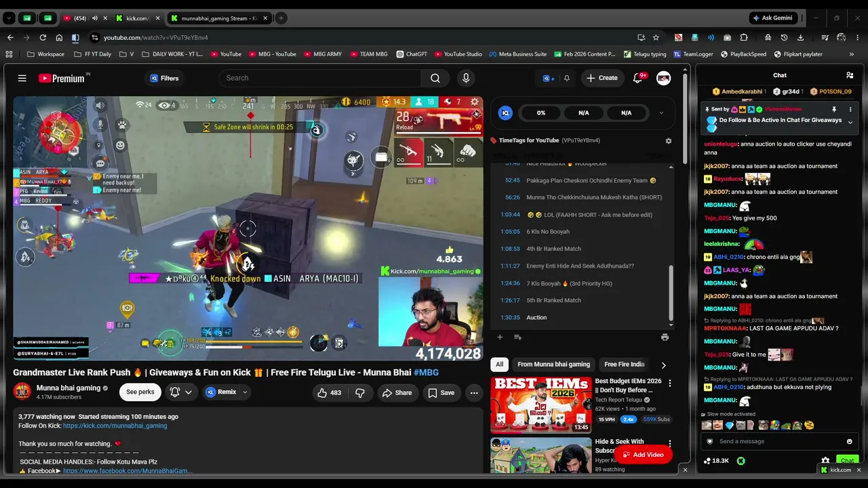Screen dimensions: 868x488
Task: Select the Free Fire India chip
Action: 625,365
